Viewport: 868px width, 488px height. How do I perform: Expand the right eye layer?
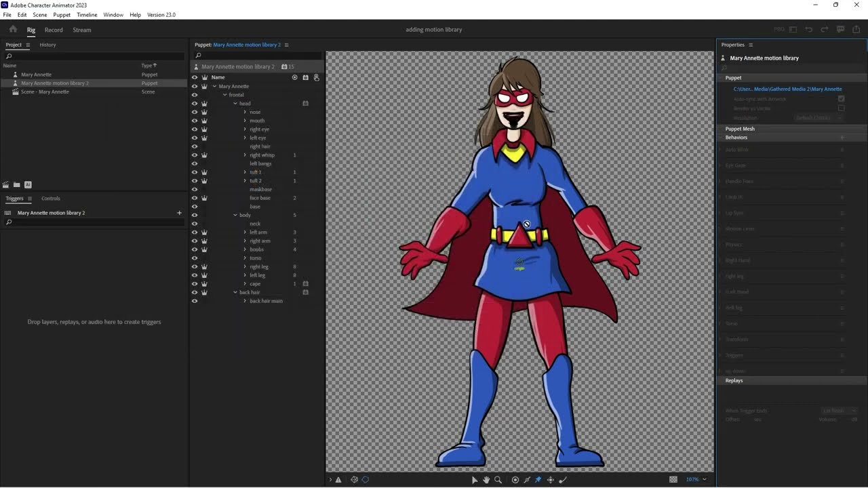[245, 129]
